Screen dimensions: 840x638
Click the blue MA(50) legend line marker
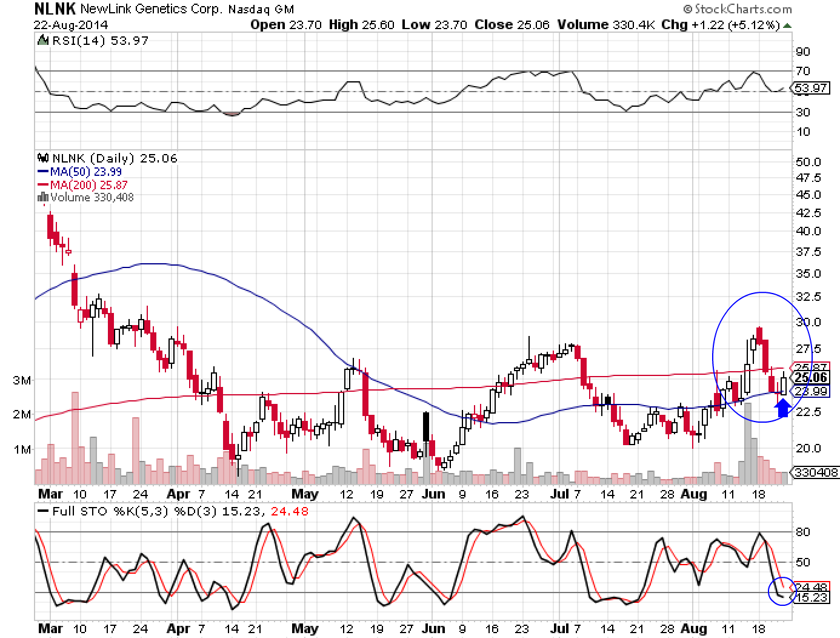pos(42,172)
